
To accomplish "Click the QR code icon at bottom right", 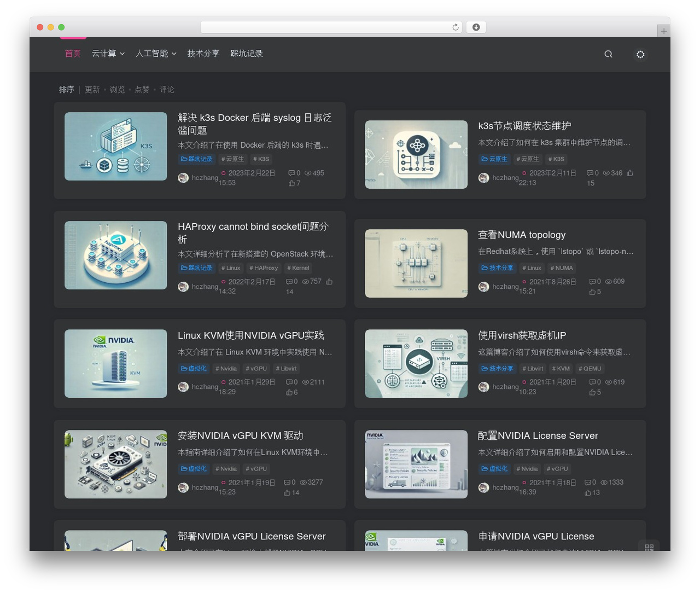I will [649, 547].
